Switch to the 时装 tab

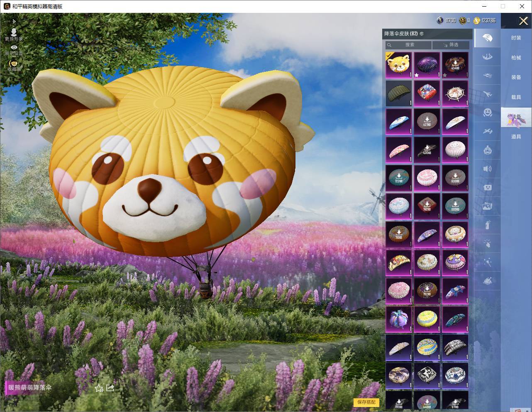(516, 38)
